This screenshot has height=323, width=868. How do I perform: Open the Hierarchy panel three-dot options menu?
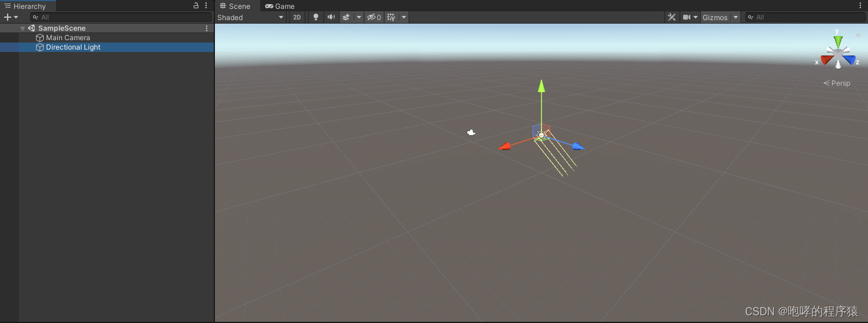(206, 5)
